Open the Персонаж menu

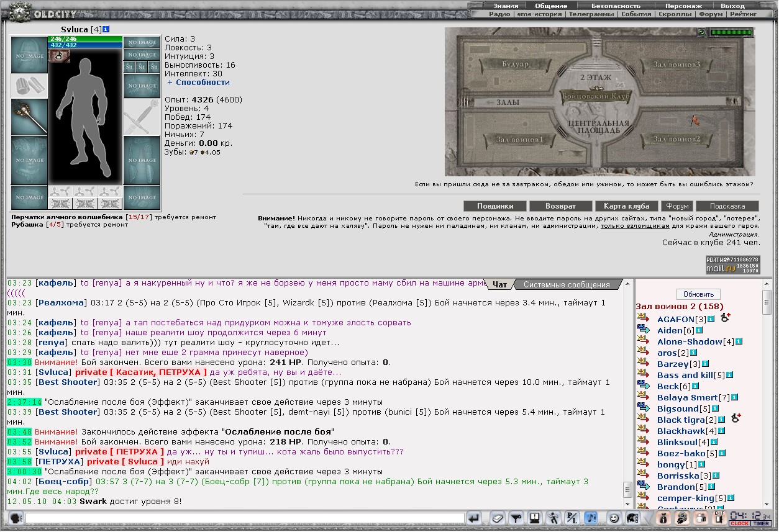(683, 6)
